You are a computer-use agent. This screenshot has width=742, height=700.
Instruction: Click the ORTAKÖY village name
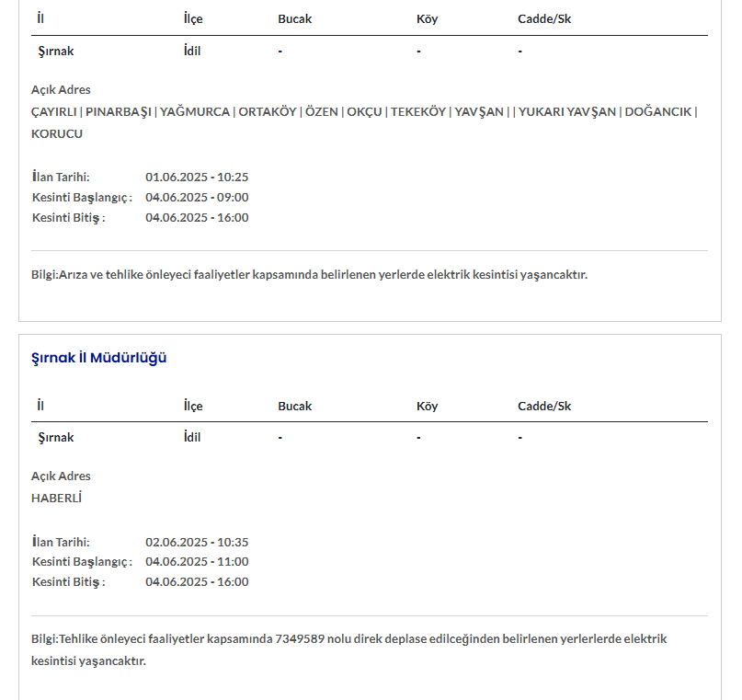[268, 112]
